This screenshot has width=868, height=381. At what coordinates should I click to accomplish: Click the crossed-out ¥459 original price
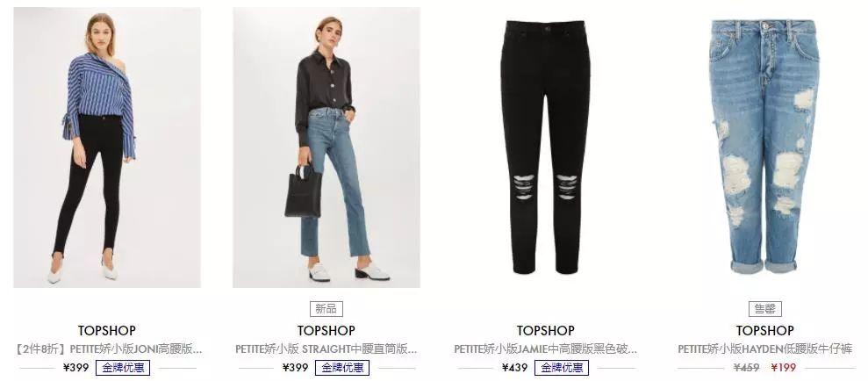pos(747,368)
